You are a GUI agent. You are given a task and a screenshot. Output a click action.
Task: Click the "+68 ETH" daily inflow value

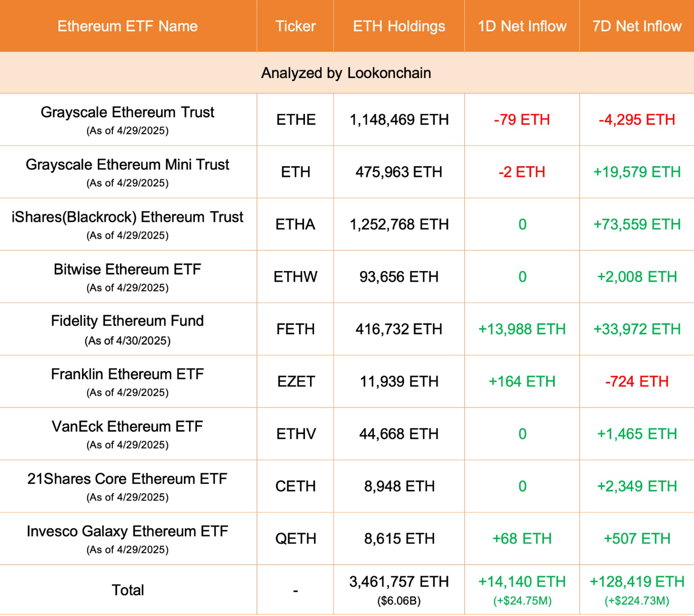click(522, 538)
